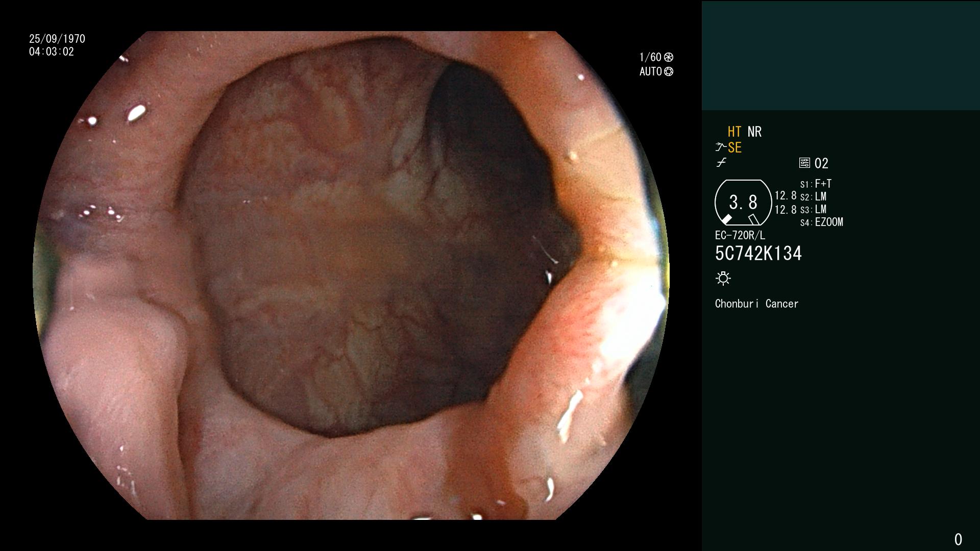The width and height of the screenshot is (980, 551).
Task: Click the NR indicator
Action: click(x=754, y=132)
